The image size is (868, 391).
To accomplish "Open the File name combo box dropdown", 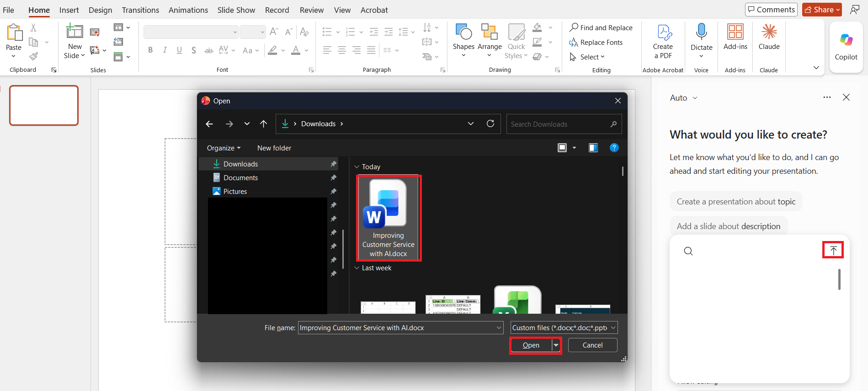I will point(499,328).
